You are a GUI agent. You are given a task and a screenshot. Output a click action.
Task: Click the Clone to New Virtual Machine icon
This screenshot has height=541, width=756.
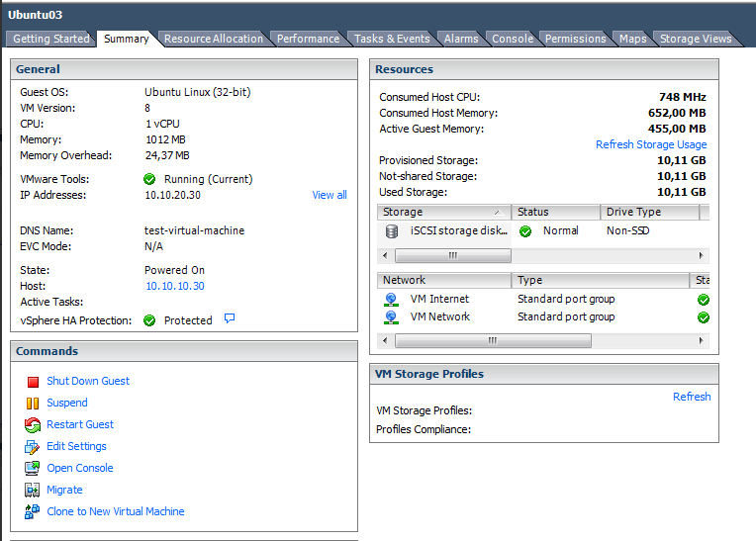[32, 511]
